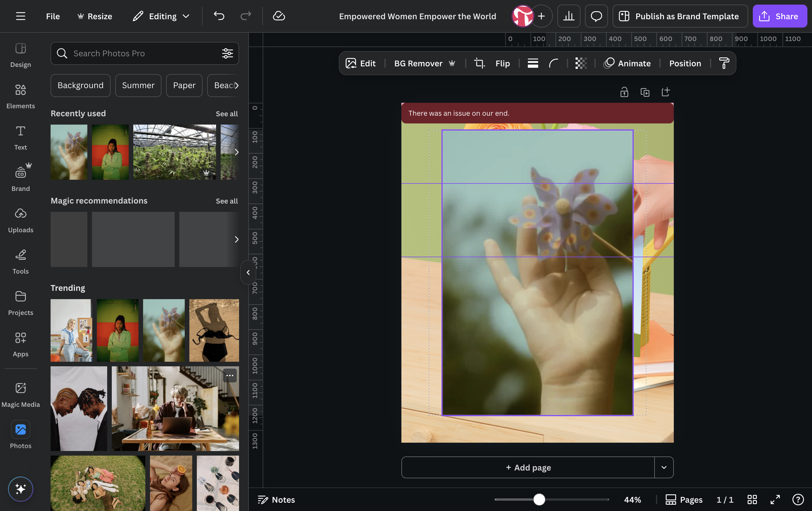Open the Text tab in sidebar
Viewport: 812px width, 511px height.
tap(21, 138)
